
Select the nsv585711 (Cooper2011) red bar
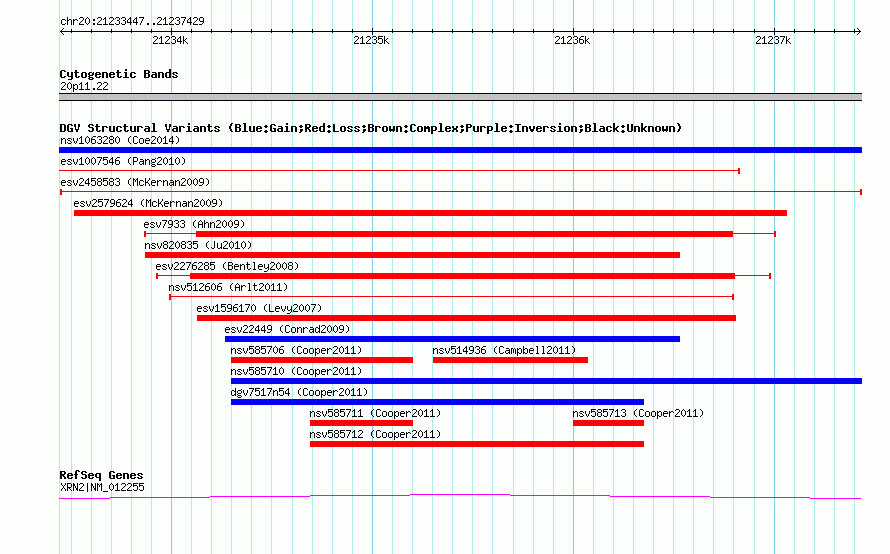[x=361, y=423]
